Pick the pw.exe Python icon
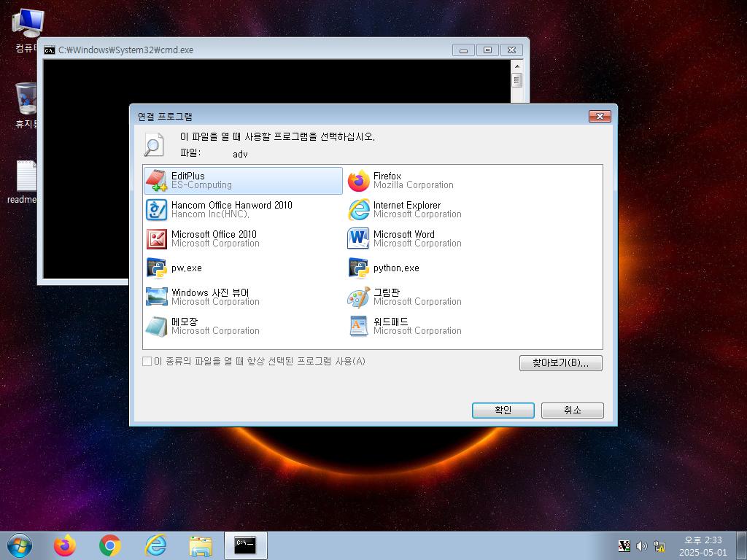The height and width of the screenshot is (560, 747). [156, 268]
